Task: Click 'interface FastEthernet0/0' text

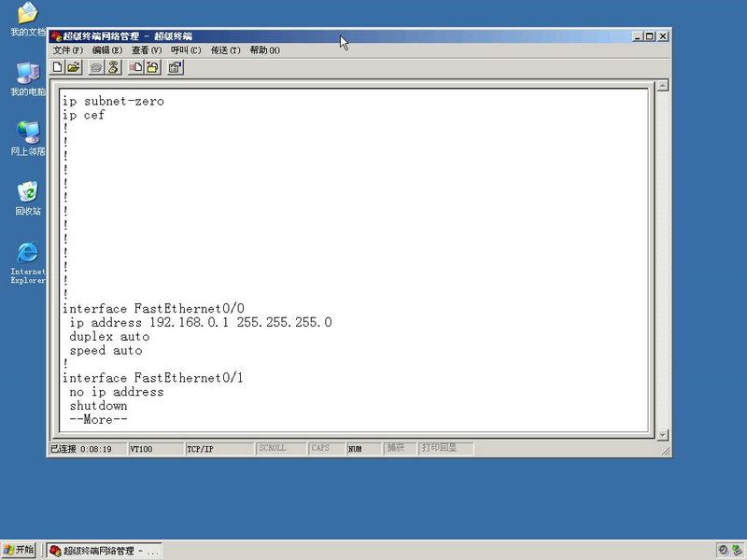Action: pos(153,309)
